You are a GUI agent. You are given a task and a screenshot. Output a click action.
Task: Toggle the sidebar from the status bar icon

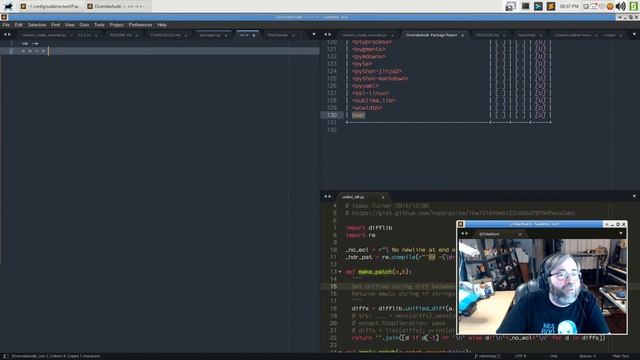click(x=6, y=356)
